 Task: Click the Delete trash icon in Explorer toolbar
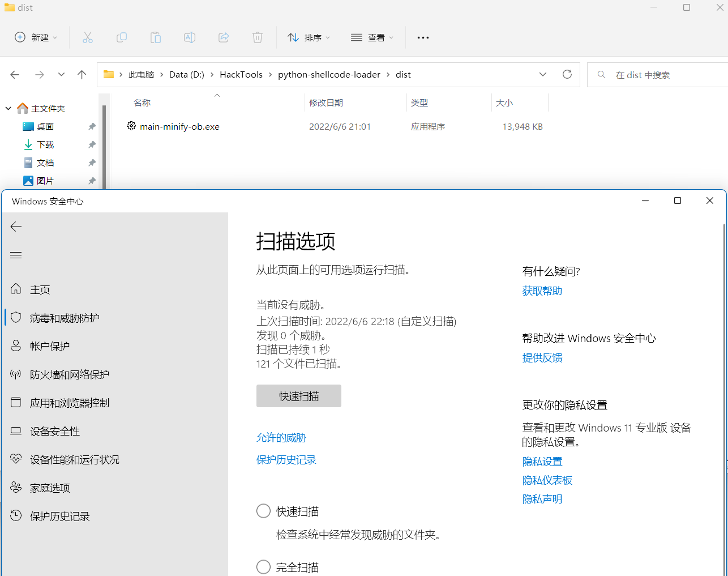[258, 37]
